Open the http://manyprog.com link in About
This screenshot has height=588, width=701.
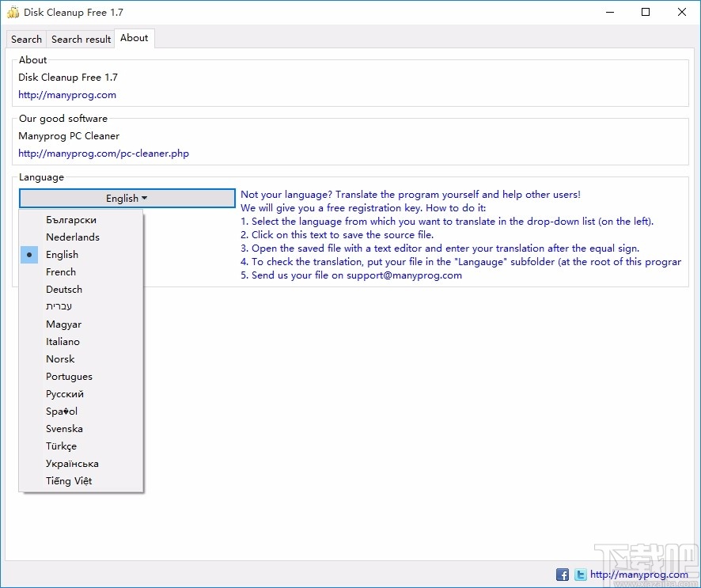pos(67,95)
